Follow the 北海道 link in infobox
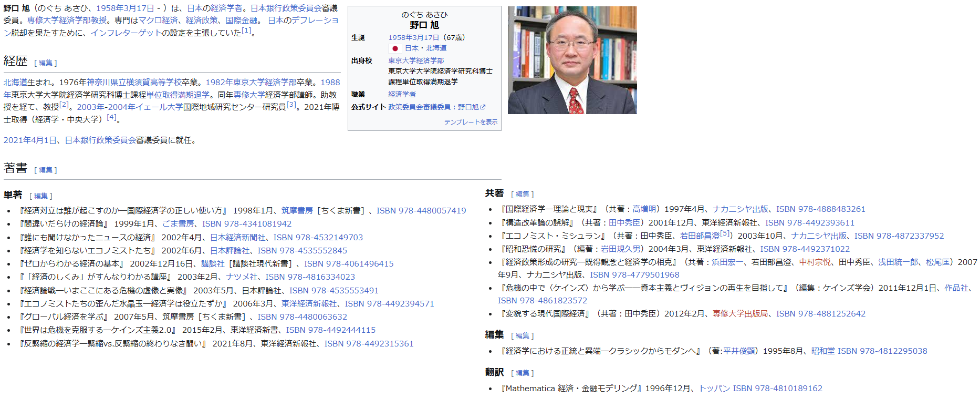The height and width of the screenshot is (398, 980). click(436, 48)
